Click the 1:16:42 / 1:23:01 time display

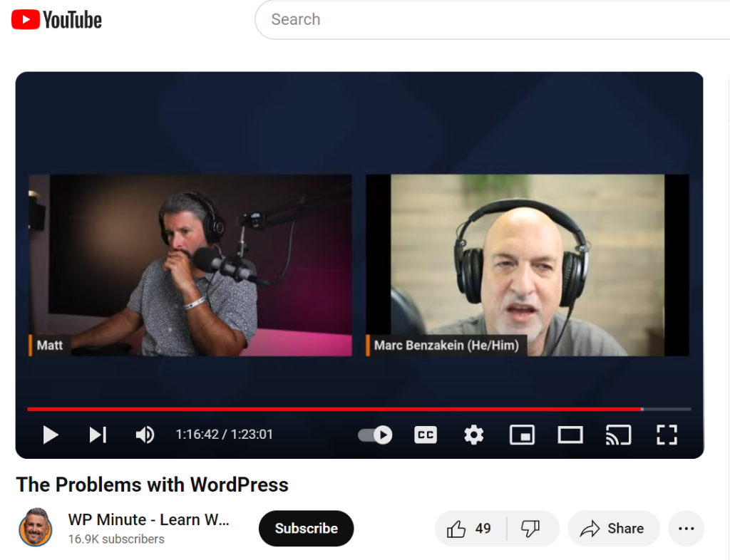224,435
